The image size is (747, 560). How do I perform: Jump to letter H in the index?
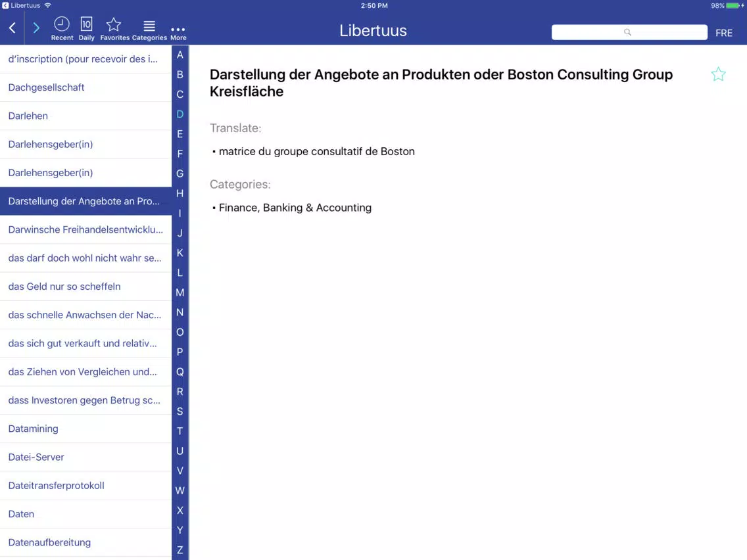[x=180, y=193]
